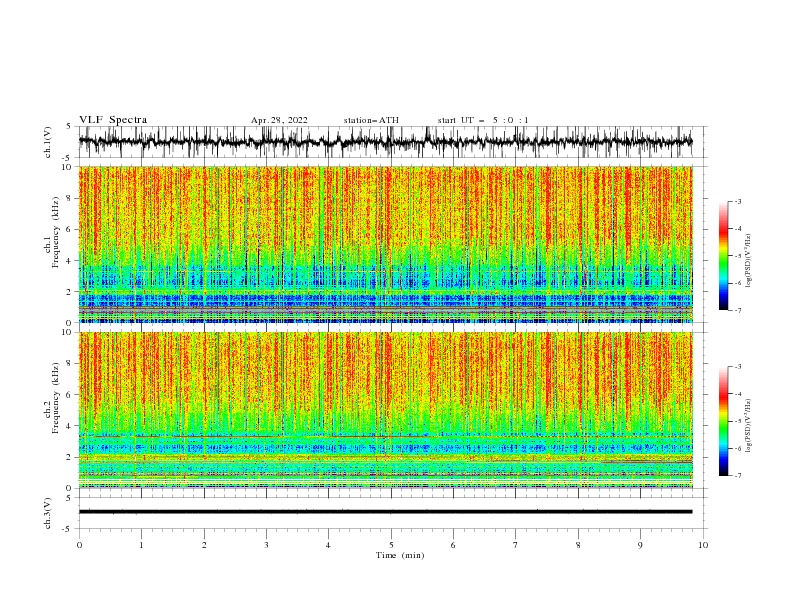Click the 'Time (min)' axis label
The width and height of the screenshot is (792, 612).
coord(400,555)
